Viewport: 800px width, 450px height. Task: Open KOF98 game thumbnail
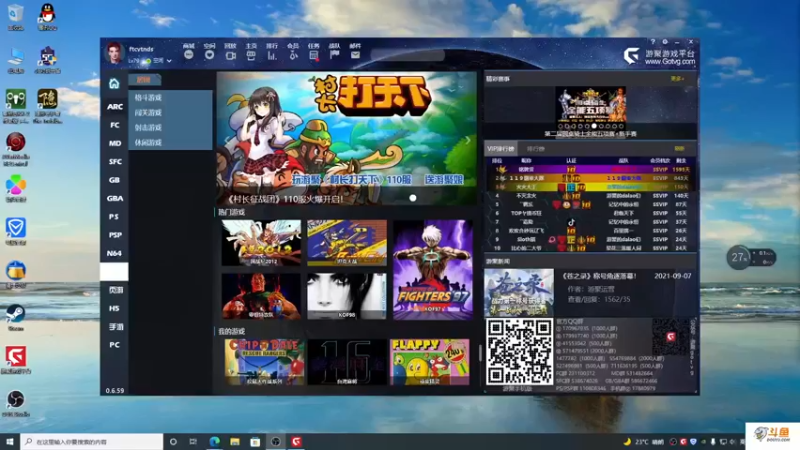click(x=346, y=296)
